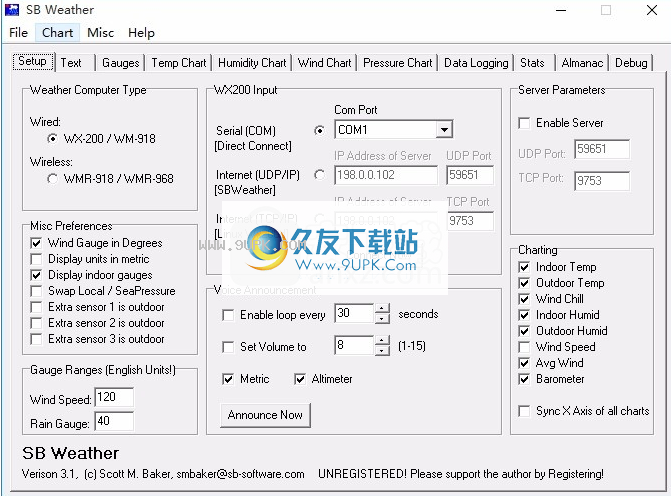
Task: Minimize the SB Weather window
Action: point(561,10)
